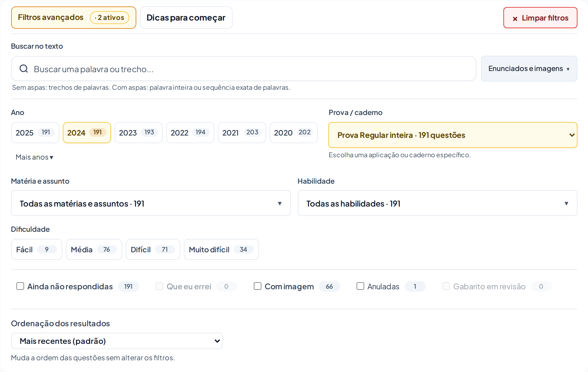Check the Com imagem checkbox

pos(258,286)
